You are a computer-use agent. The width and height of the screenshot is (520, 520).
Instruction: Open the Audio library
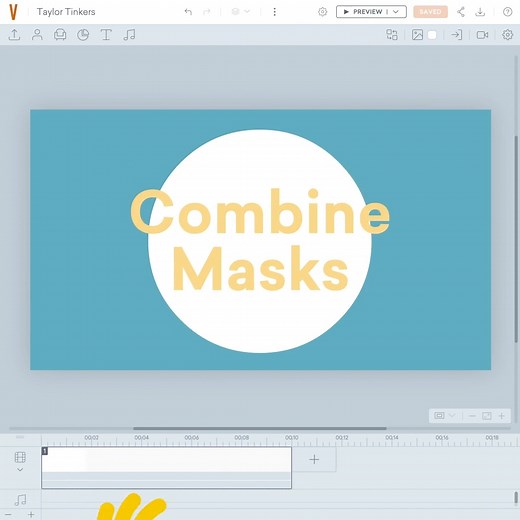[x=129, y=35]
